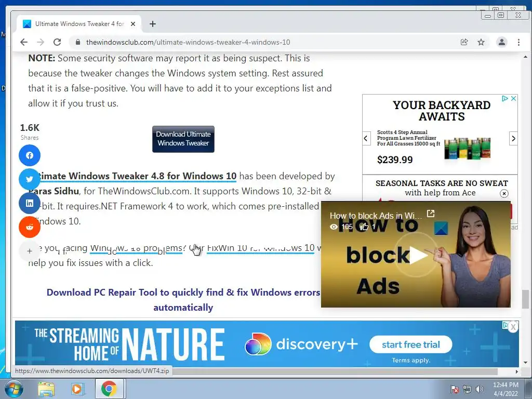Click Download Ultimate Windows Tweaker button
This screenshot has height=399, width=532.
183,139
